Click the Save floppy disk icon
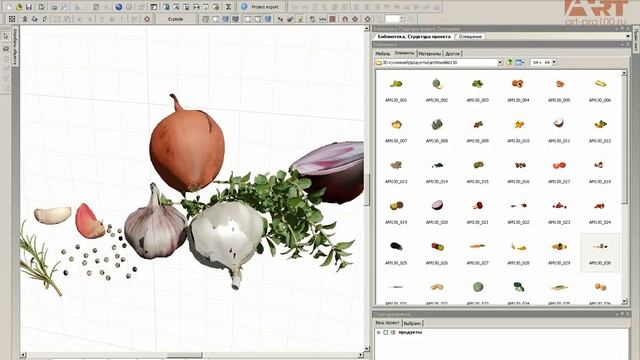This screenshot has width=640, height=360. point(29,7)
